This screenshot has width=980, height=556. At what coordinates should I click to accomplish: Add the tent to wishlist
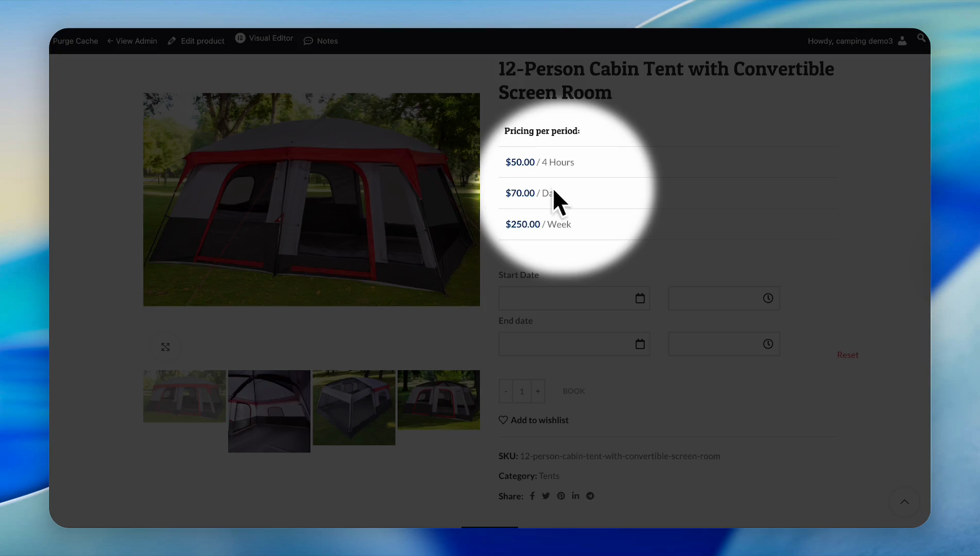click(x=534, y=420)
